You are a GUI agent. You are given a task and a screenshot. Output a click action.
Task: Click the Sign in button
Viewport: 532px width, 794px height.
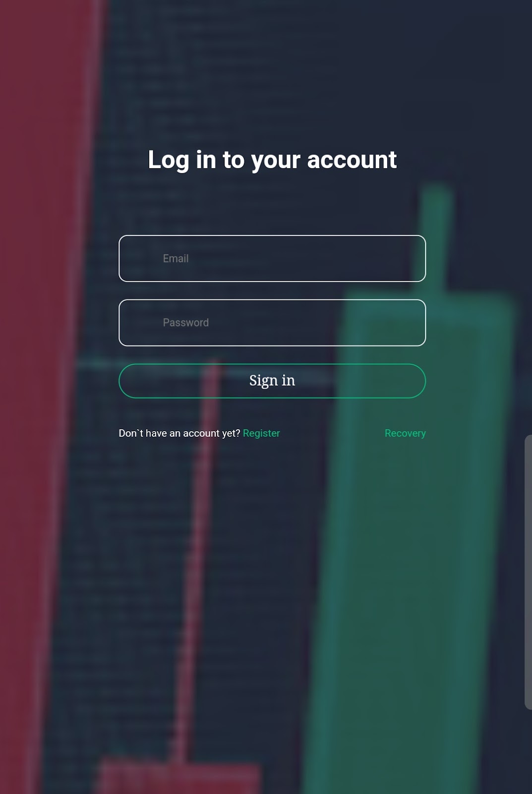272,381
